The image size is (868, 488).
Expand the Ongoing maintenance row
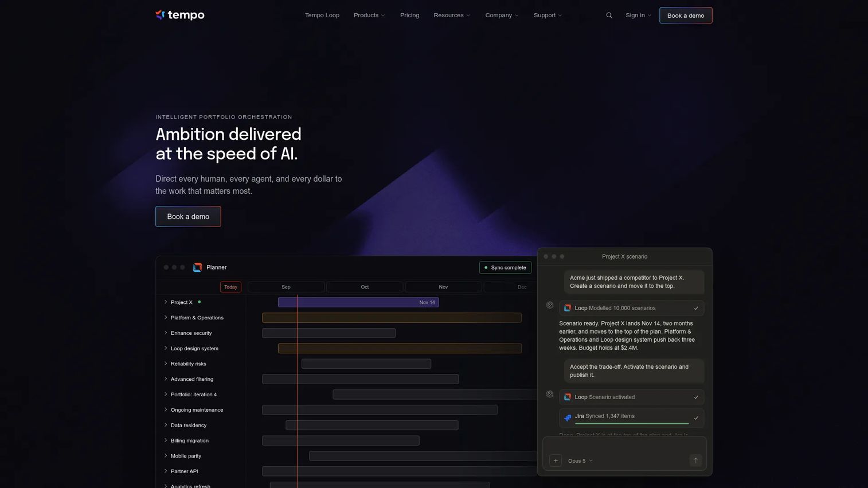(166, 409)
